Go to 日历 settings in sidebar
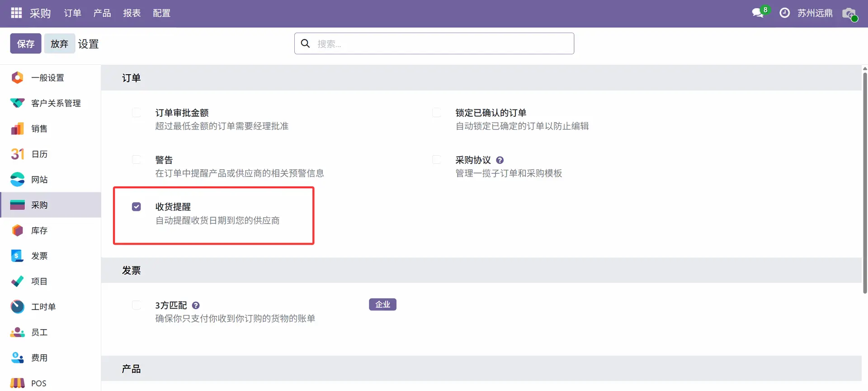 [39, 154]
